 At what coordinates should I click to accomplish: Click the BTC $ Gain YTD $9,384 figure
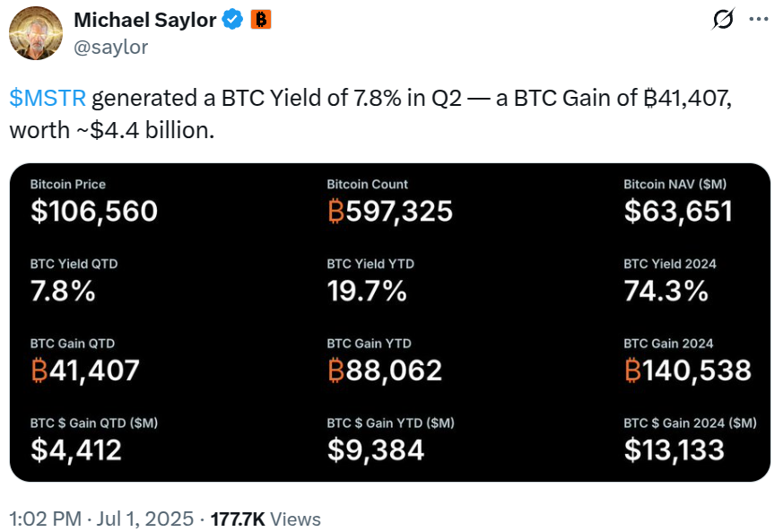tap(375, 449)
